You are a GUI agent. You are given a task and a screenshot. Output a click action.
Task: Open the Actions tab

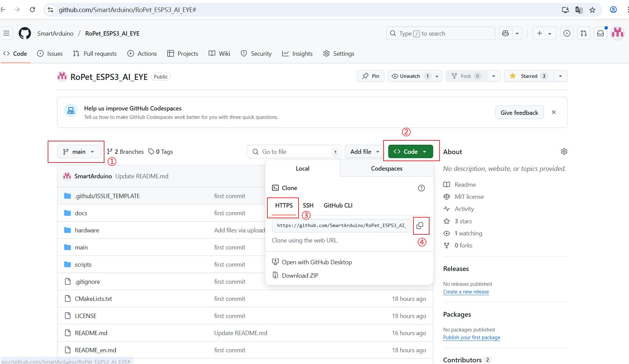142,54
